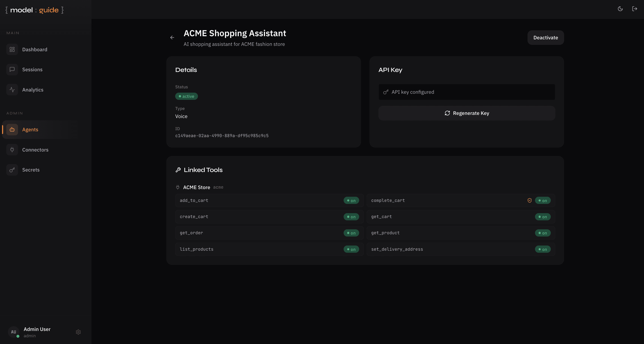Click the shield icon on complete_cart
This screenshot has width=644, height=344.
(530, 201)
